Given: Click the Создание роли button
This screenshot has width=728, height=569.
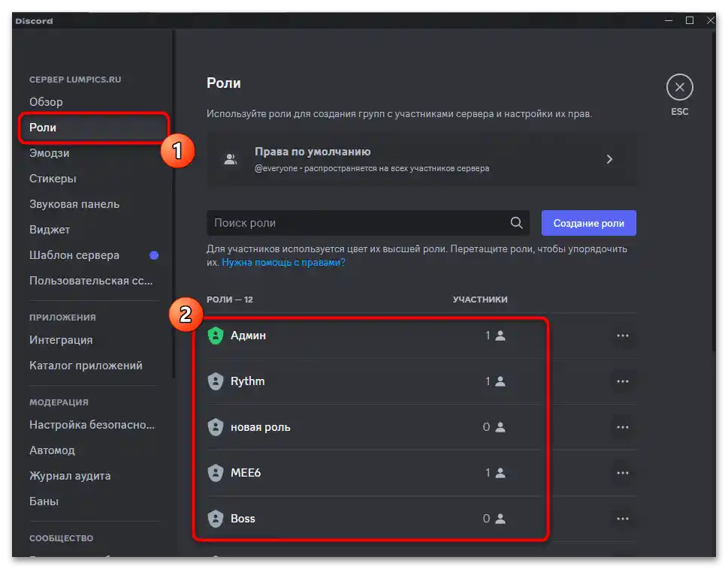Looking at the screenshot, I should point(589,223).
